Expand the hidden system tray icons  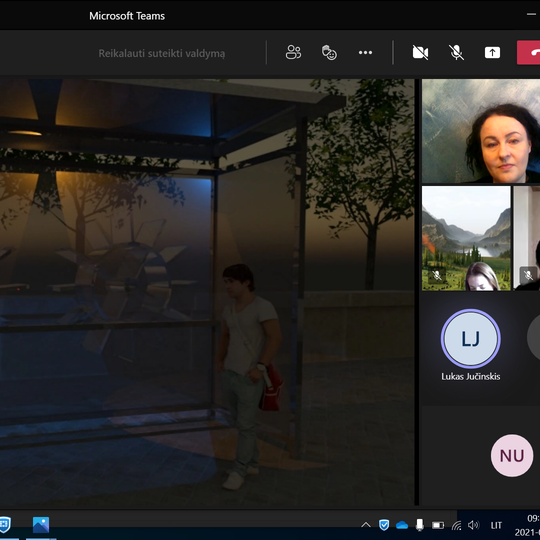click(x=366, y=525)
